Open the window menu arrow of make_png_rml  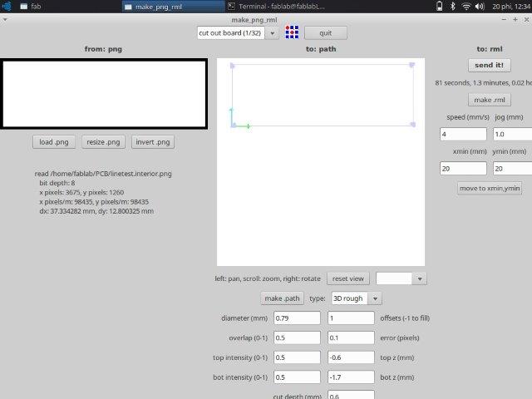click(x=5, y=20)
